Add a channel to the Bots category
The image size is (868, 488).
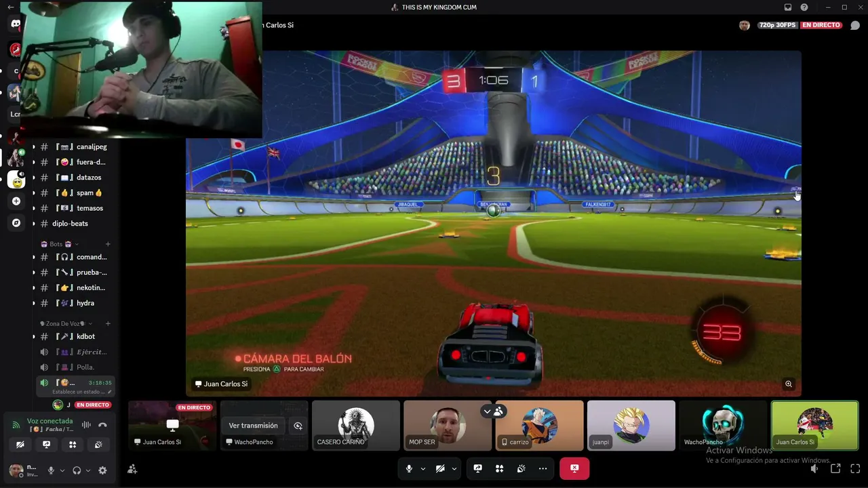click(x=108, y=244)
